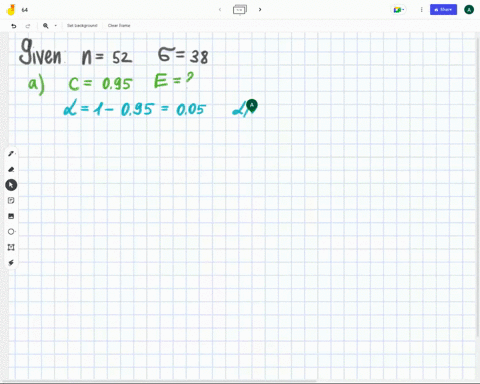This screenshot has width=480, height=384.
Task: Click the zoom magnifier icon
Action: (x=46, y=26)
